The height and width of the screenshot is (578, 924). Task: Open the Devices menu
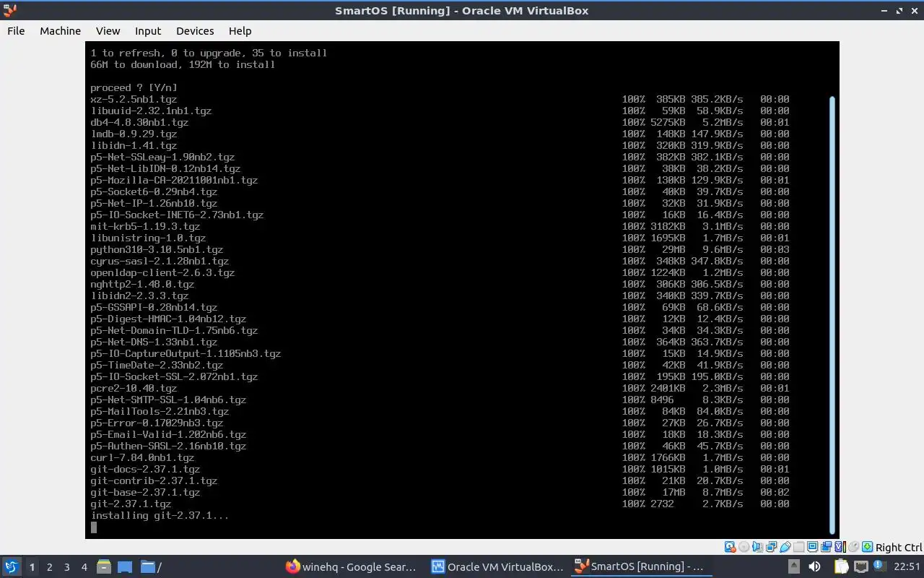(x=195, y=31)
